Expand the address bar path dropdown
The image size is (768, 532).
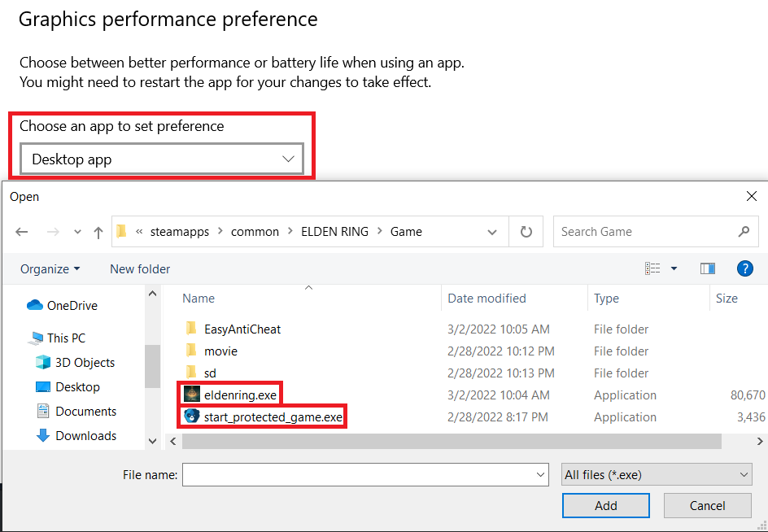(x=492, y=232)
